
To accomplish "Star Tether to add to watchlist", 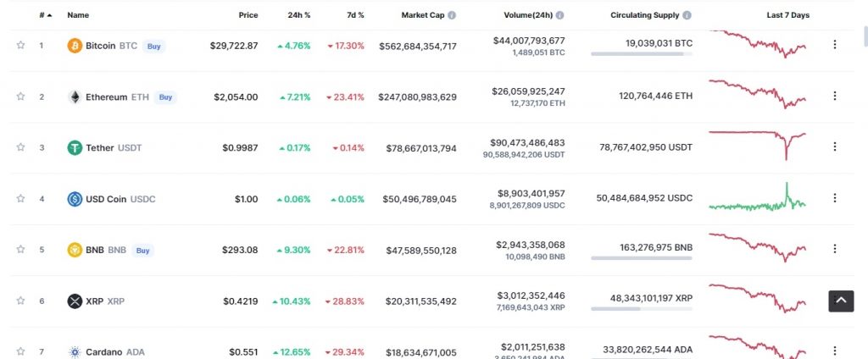I will point(20,147).
